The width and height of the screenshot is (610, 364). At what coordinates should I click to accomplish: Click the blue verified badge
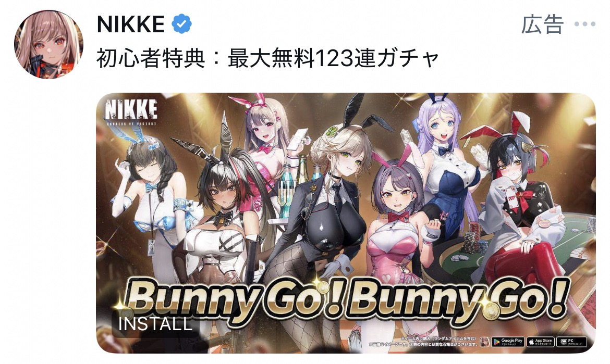coord(181,24)
